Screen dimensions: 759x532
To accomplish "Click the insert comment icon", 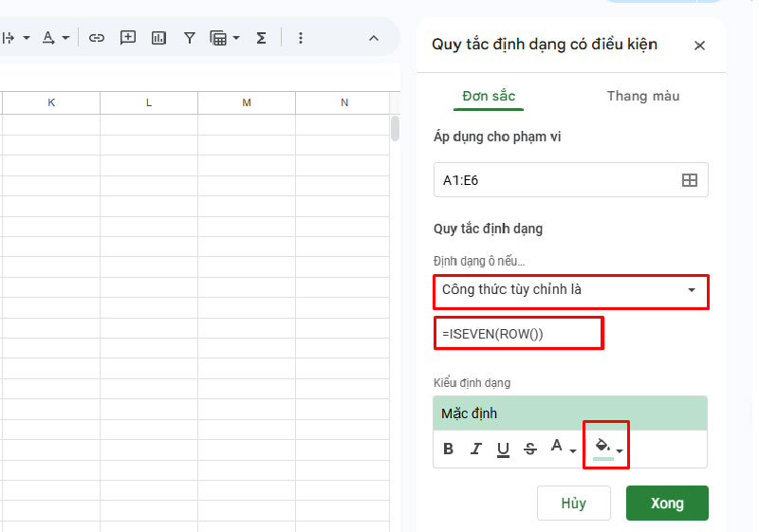I will (127, 38).
